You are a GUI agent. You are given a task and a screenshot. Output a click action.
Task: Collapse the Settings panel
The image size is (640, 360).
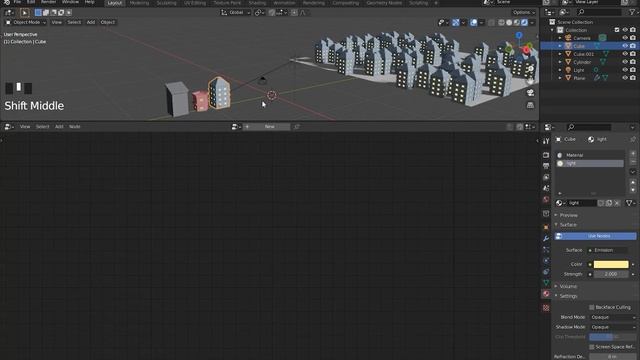[x=568, y=296]
